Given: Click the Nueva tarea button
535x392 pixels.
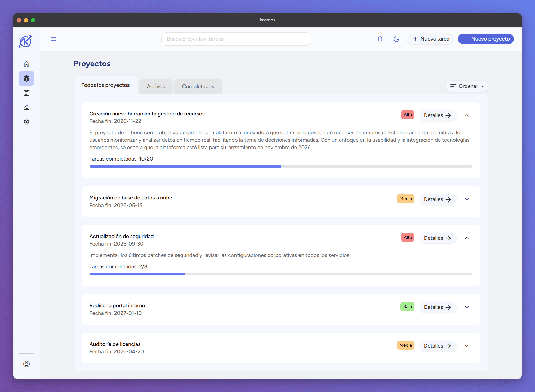Looking at the screenshot, I should click(431, 39).
